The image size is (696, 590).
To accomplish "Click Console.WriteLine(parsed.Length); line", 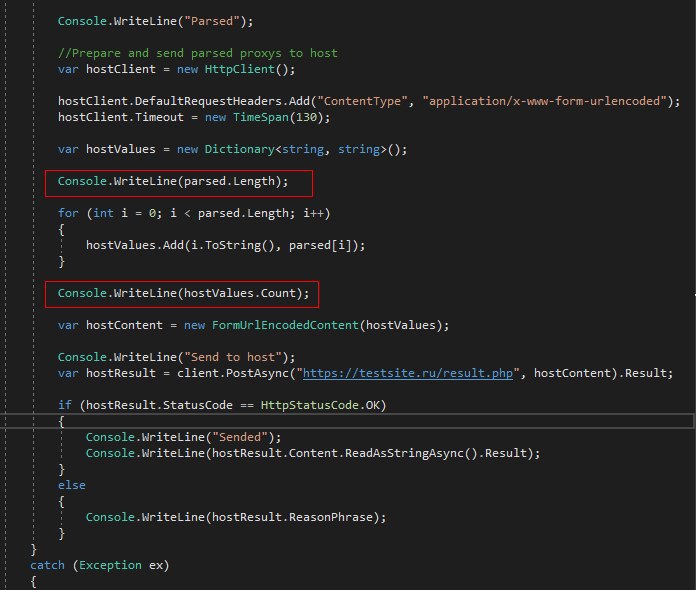I will pos(173,181).
